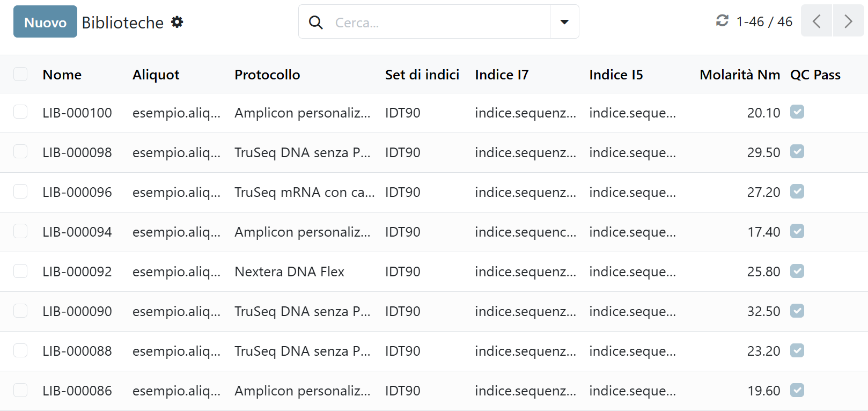Sort list by Nome column header

coord(62,75)
